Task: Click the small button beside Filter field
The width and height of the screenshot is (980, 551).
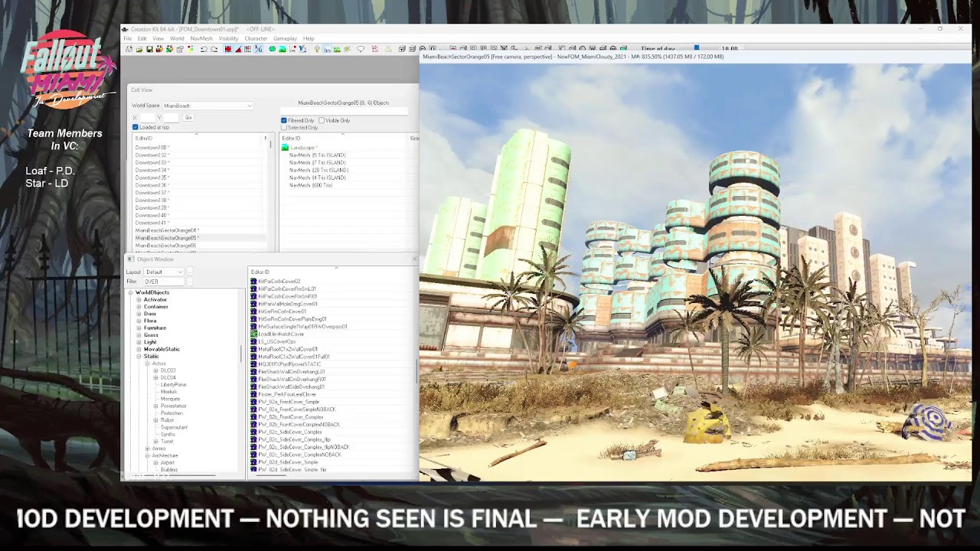Action: (190, 282)
